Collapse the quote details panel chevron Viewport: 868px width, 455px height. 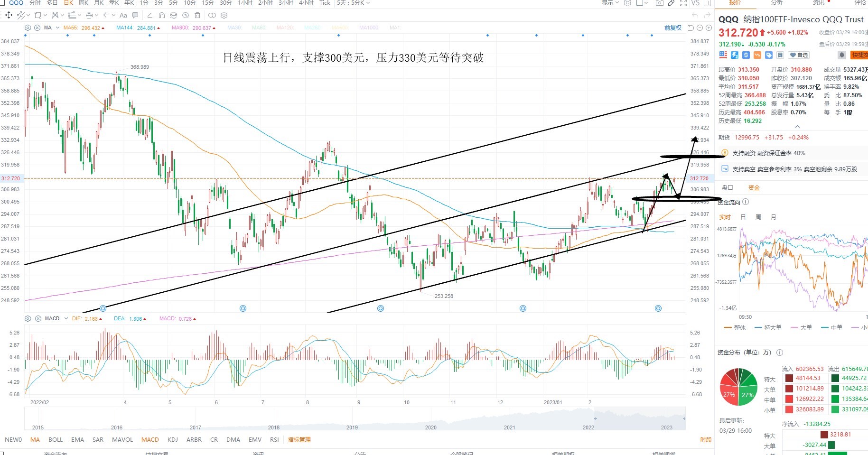pos(797,127)
